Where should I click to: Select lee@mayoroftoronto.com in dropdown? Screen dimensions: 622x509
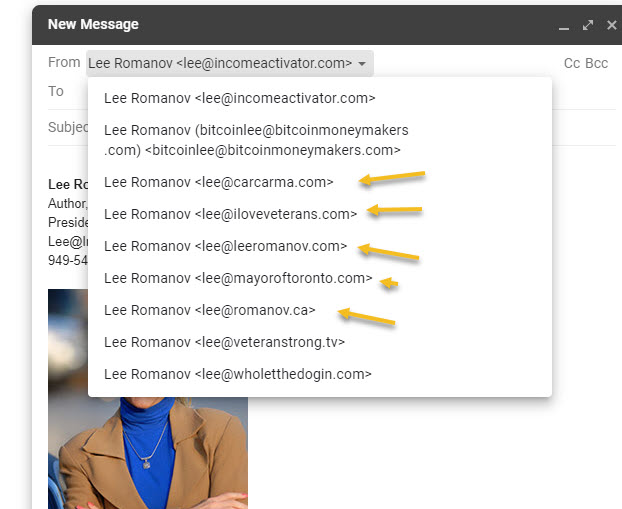coord(319,278)
